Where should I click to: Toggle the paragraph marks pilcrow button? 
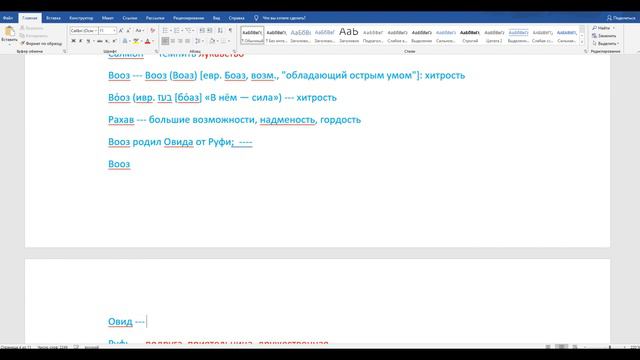tap(230, 31)
